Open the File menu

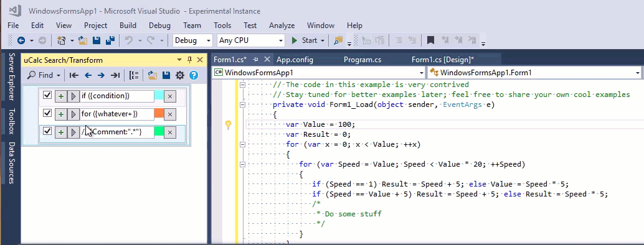tap(13, 25)
